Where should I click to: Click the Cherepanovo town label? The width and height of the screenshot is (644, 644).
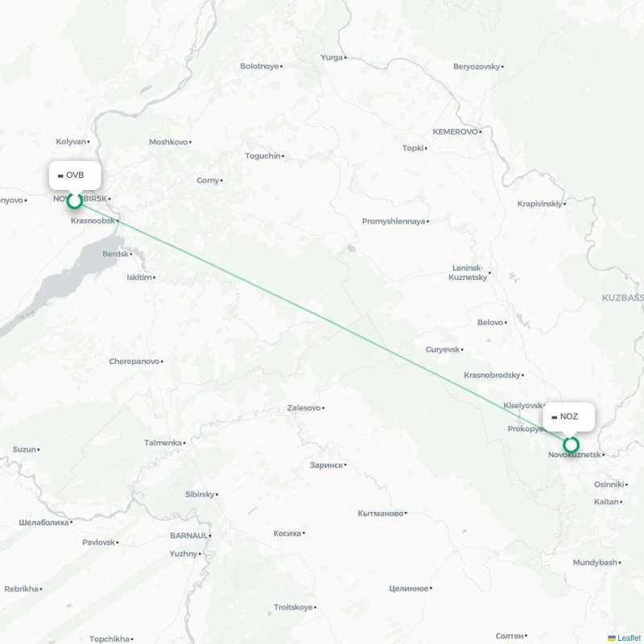coord(134,361)
